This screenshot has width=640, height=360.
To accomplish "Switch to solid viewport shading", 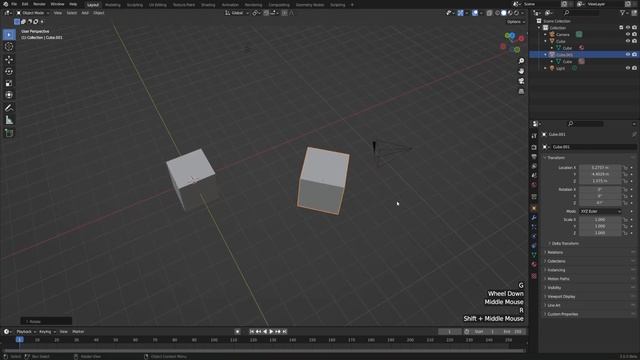I will coord(504,13).
